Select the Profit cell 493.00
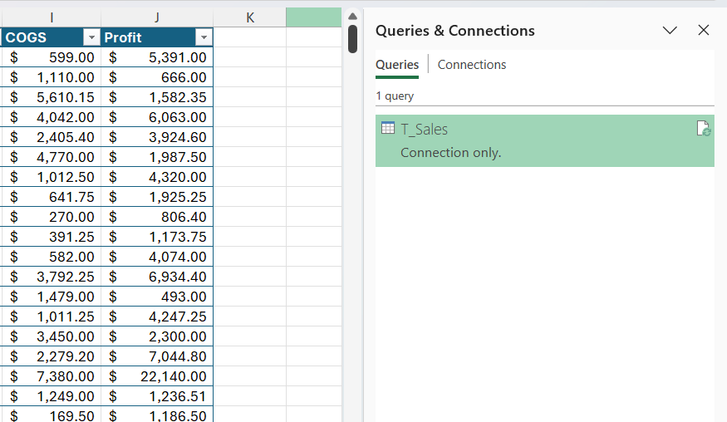The width and height of the screenshot is (727, 422). coord(157,296)
